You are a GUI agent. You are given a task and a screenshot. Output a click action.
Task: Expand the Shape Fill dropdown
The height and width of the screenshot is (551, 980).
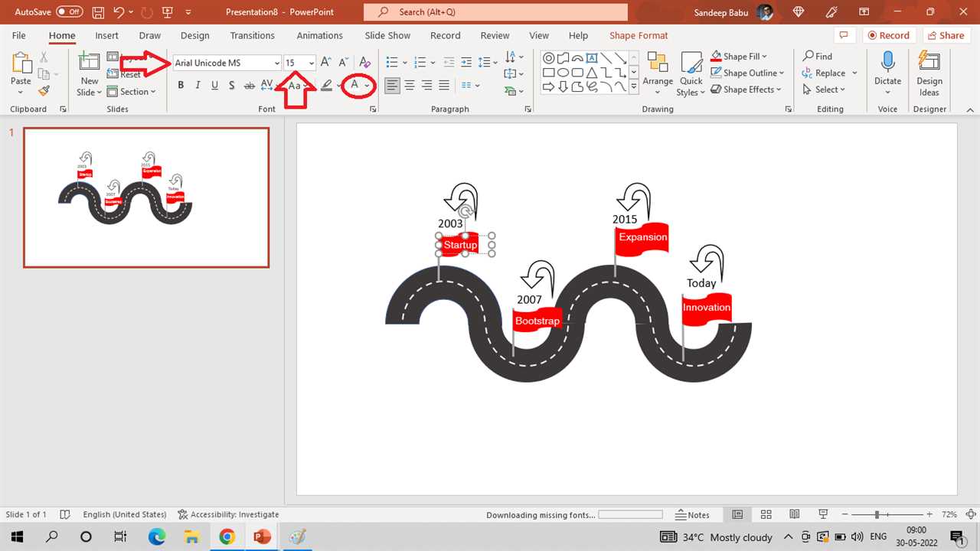click(x=764, y=57)
